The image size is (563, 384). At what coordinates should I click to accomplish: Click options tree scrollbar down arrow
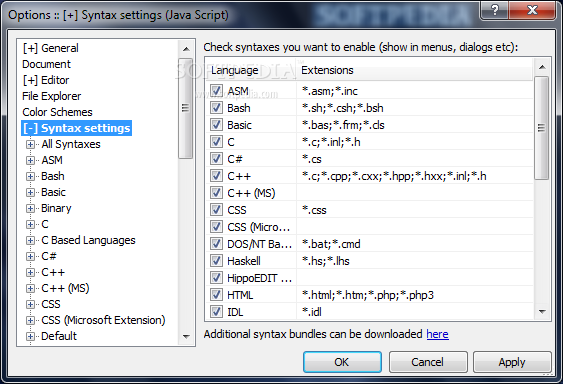coord(186,337)
